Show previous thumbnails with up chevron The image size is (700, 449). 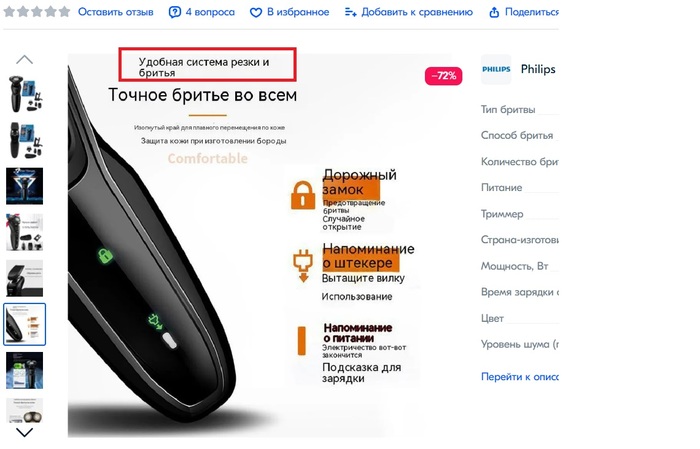point(25,59)
